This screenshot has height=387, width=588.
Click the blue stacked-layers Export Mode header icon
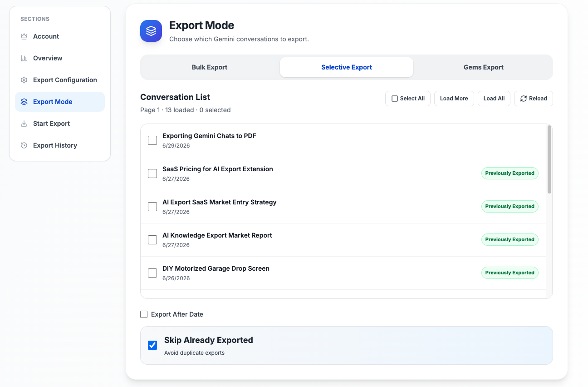[x=151, y=31]
